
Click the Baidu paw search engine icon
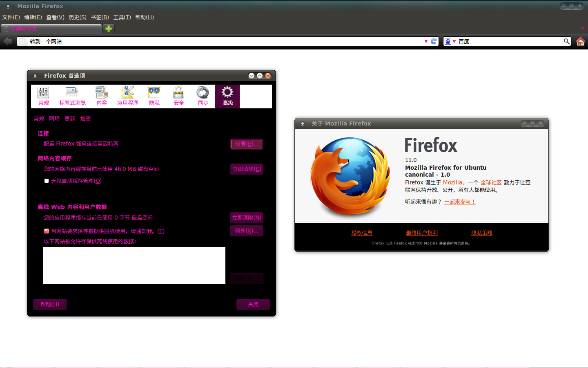click(x=448, y=41)
